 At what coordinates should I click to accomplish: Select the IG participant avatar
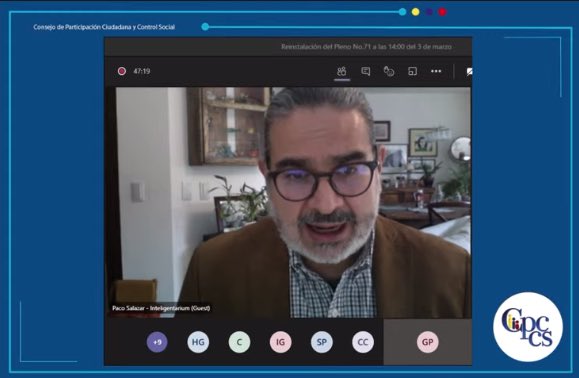pyautogui.click(x=280, y=342)
